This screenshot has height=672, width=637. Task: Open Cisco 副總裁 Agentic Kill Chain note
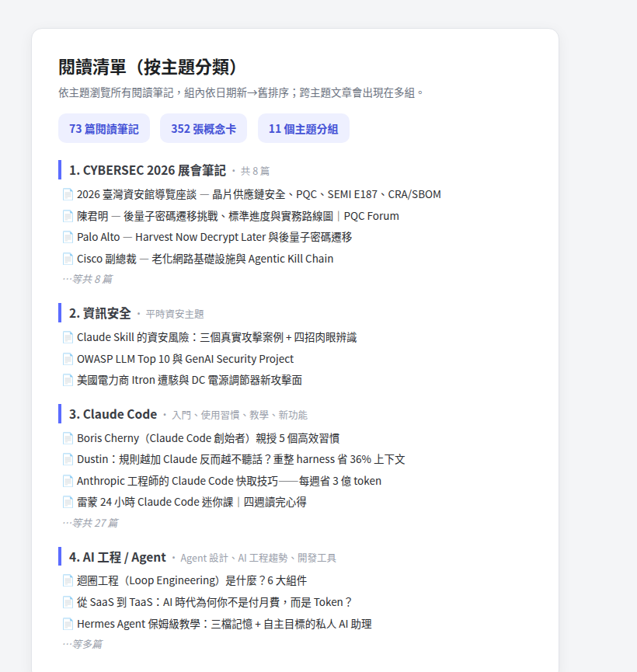pyautogui.click(x=205, y=259)
